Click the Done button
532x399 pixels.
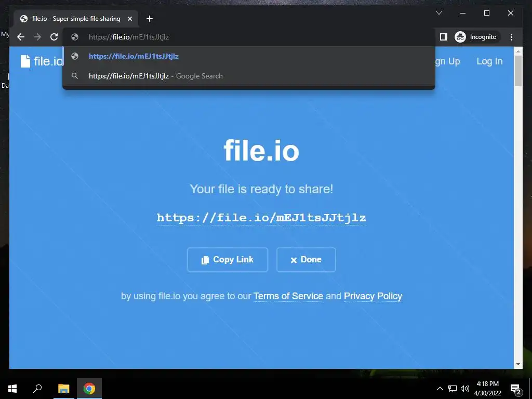pos(306,260)
